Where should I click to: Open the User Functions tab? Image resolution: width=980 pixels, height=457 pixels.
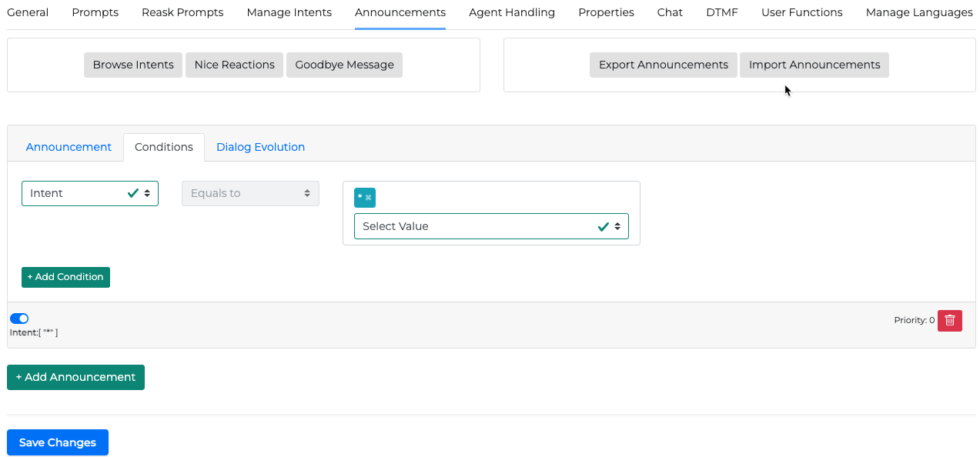coord(801,12)
